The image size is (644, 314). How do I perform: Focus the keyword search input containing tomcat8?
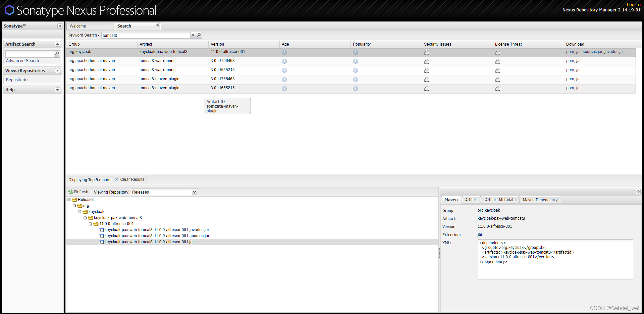click(146, 35)
